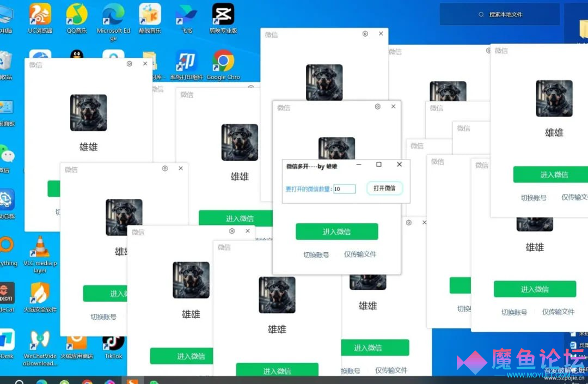The image size is (588, 384).
Task: Click the avatar in the top-right WeChat window
Action: coord(554,99)
